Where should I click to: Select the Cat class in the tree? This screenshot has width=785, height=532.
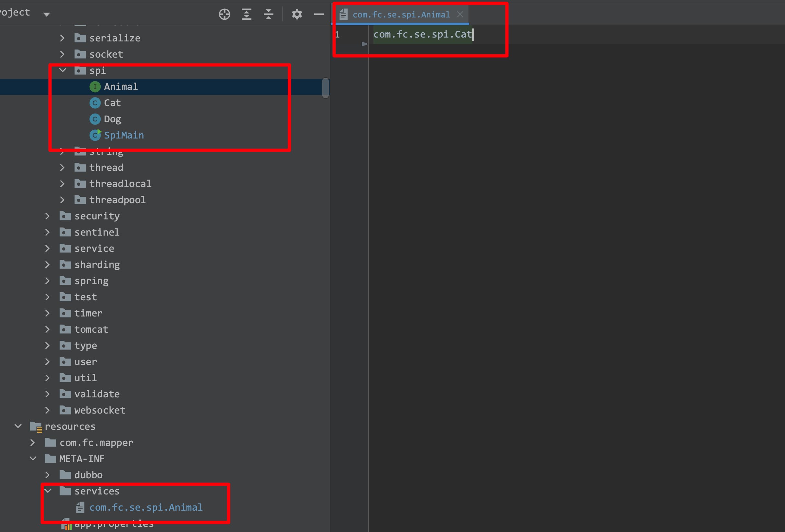(x=112, y=103)
